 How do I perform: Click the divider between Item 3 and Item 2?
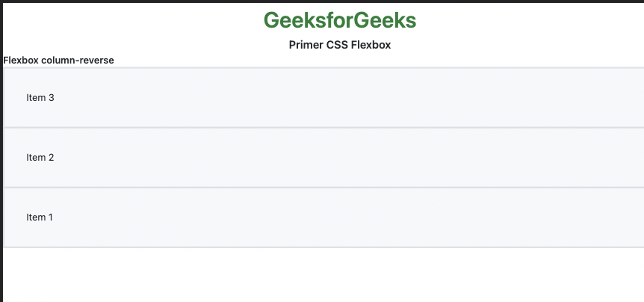[321, 128]
